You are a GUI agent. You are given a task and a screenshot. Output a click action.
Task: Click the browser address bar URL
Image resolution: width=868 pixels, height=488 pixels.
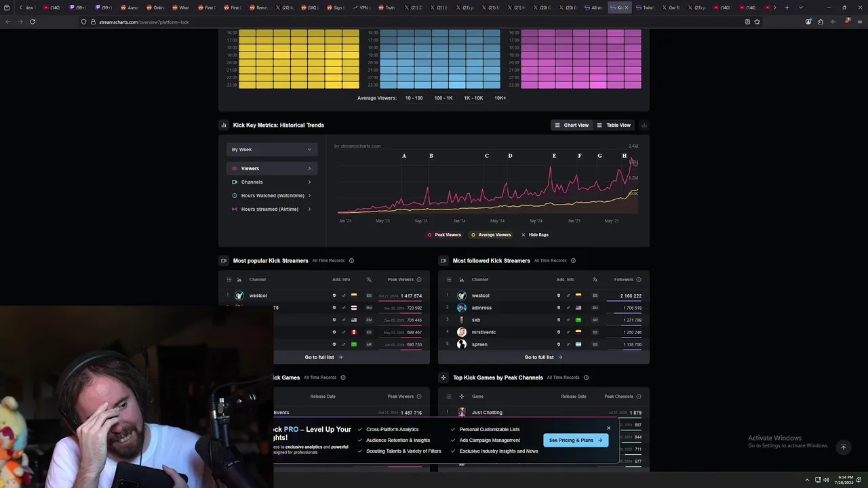(144, 22)
